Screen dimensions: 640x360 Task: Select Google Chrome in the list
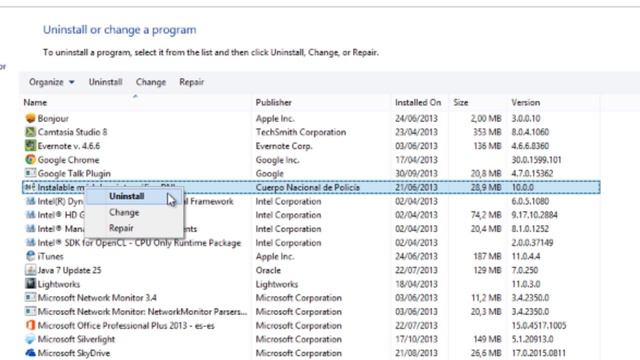point(68,160)
